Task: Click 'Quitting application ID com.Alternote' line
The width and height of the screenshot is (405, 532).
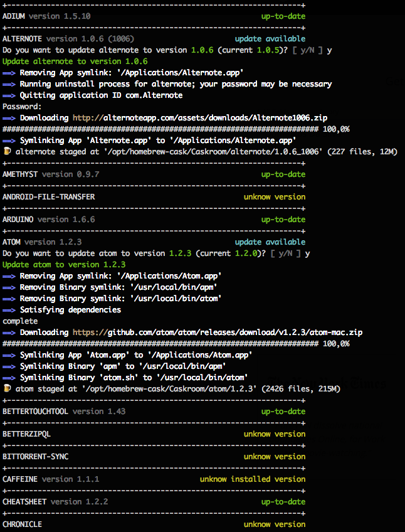Action: (x=93, y=95)
